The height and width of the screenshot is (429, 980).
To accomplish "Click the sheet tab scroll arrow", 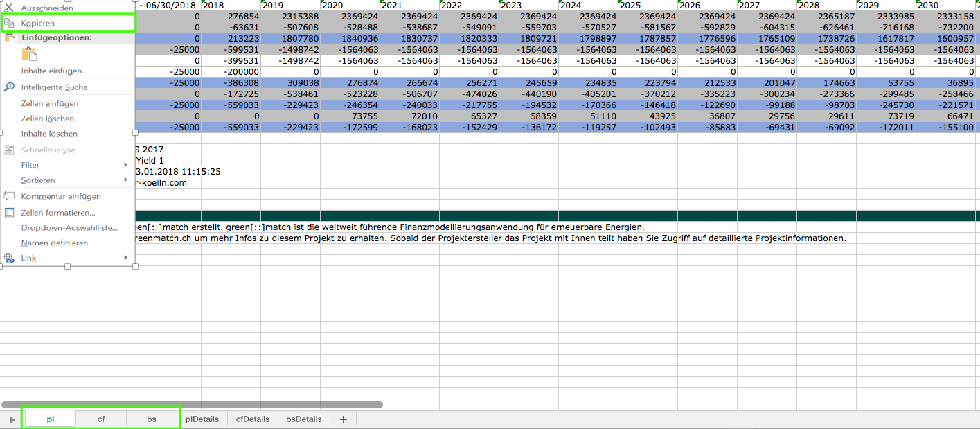I will tap(11, 419).
